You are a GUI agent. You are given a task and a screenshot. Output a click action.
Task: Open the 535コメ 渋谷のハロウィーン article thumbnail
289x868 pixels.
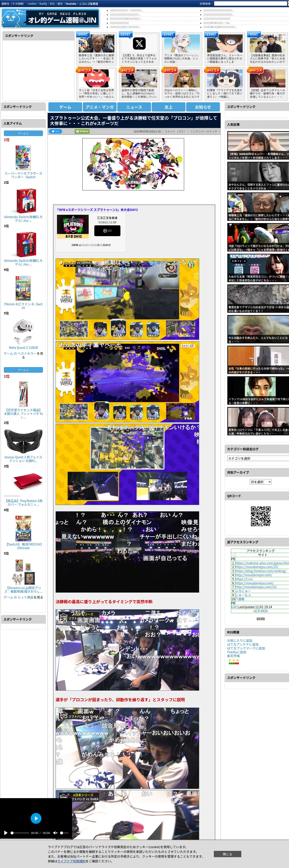tap(182, 78)
